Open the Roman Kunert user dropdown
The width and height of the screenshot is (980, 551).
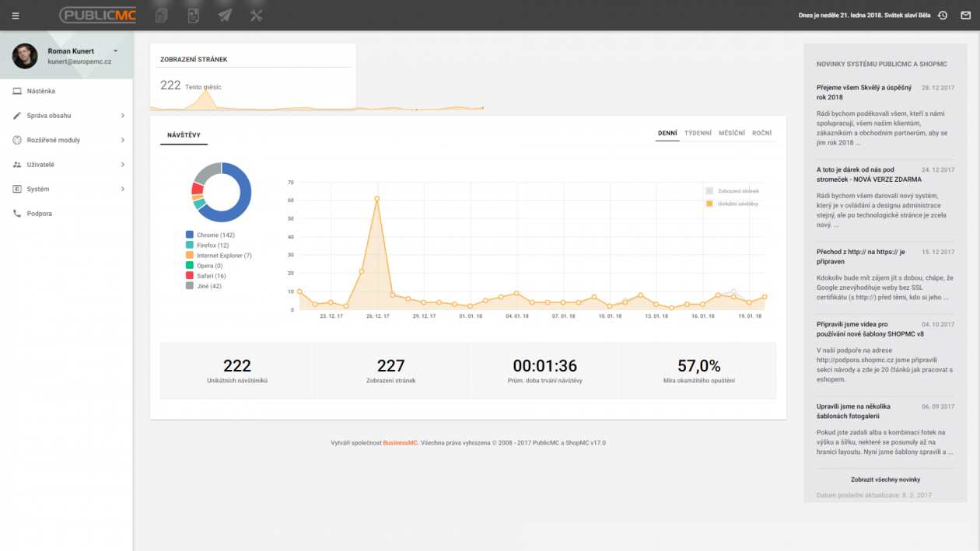point(115,51)
